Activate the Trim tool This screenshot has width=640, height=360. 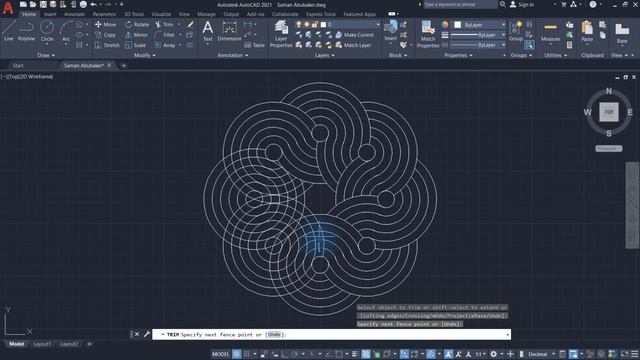[x=164, y=24]
